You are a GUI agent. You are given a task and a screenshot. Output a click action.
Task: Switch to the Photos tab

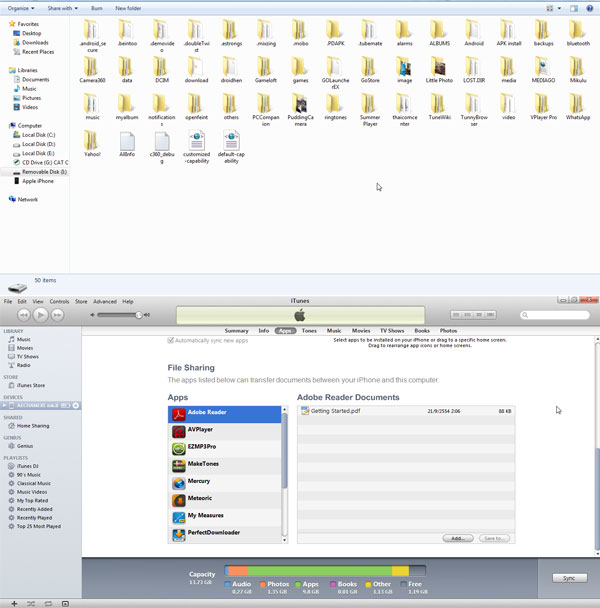[x=448, y=331]
